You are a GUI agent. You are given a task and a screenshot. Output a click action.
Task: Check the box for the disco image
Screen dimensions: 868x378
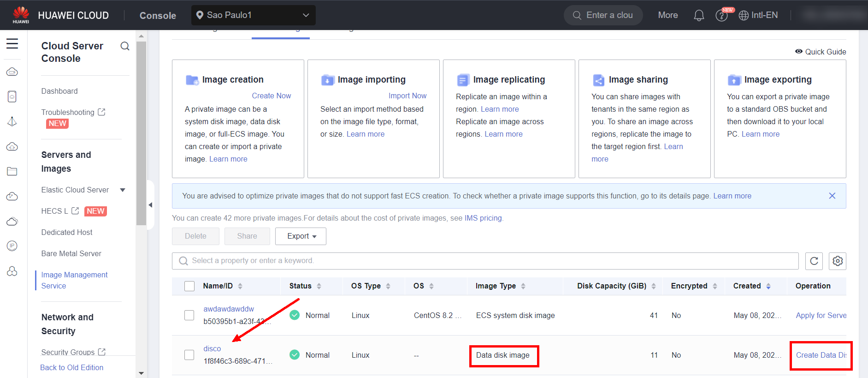[x=189, y=355]
